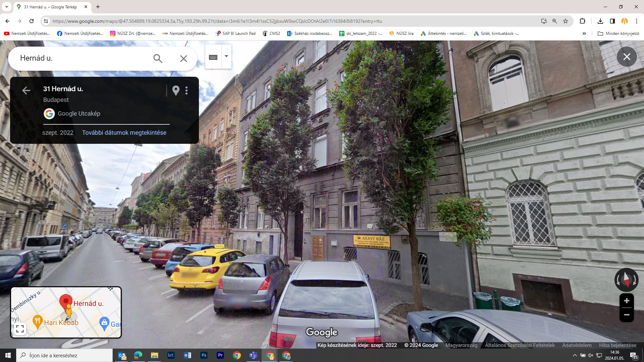Clear the Hernád u. search text

pyautogui.click(x=183, y=59)
